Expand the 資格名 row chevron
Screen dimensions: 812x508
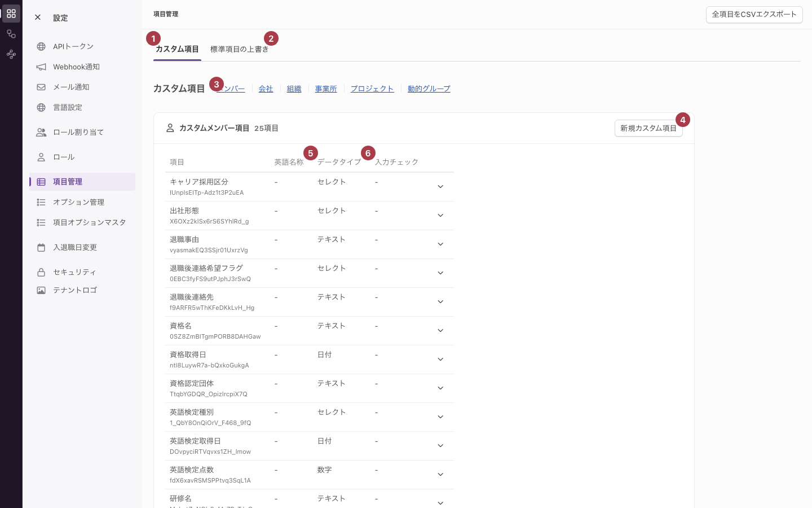(x=440, y=331)
